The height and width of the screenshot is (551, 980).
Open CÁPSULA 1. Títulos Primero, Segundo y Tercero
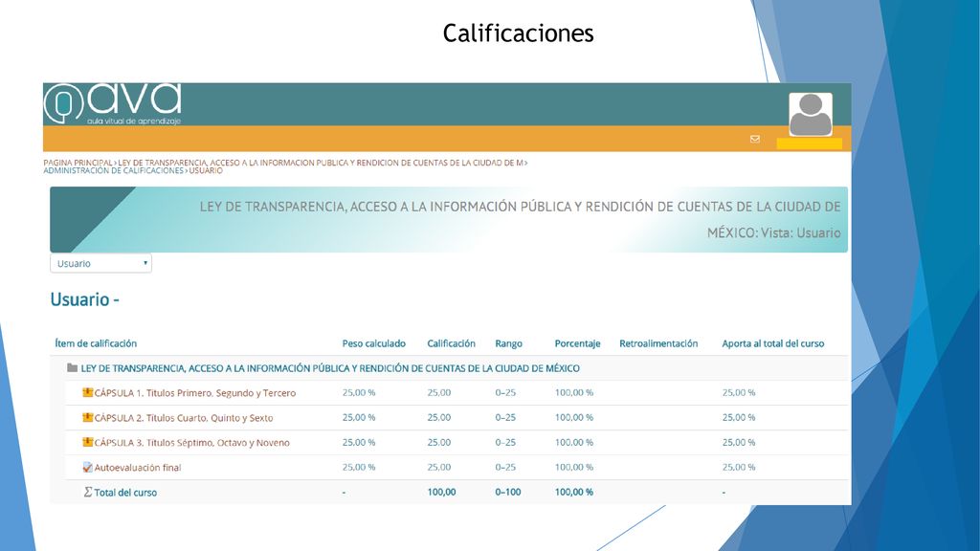pyautogui.click(x=195, y=393)
